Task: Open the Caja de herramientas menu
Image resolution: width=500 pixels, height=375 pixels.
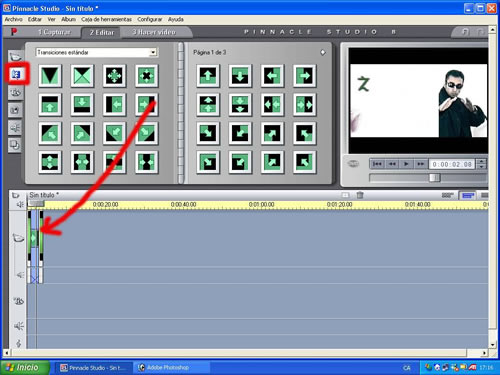Action: coord(106,19)
